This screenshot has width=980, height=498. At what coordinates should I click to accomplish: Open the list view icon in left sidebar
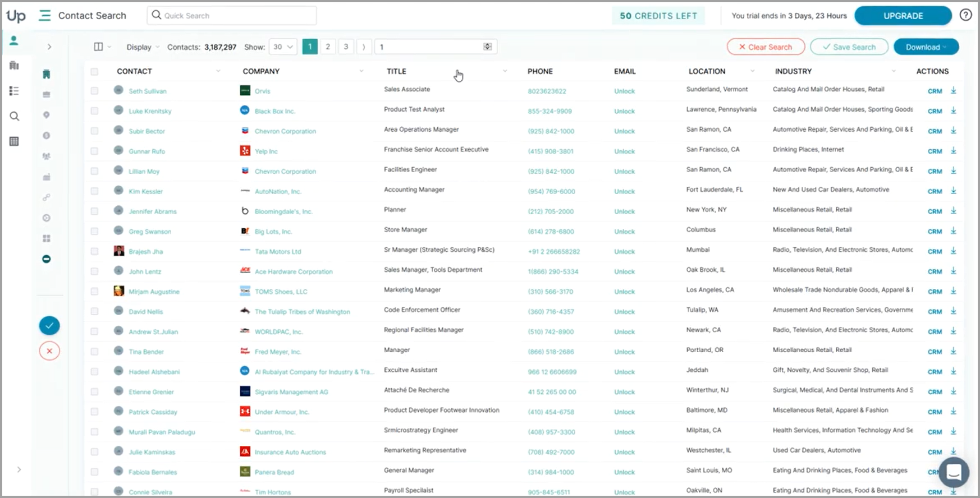[15, 91]
